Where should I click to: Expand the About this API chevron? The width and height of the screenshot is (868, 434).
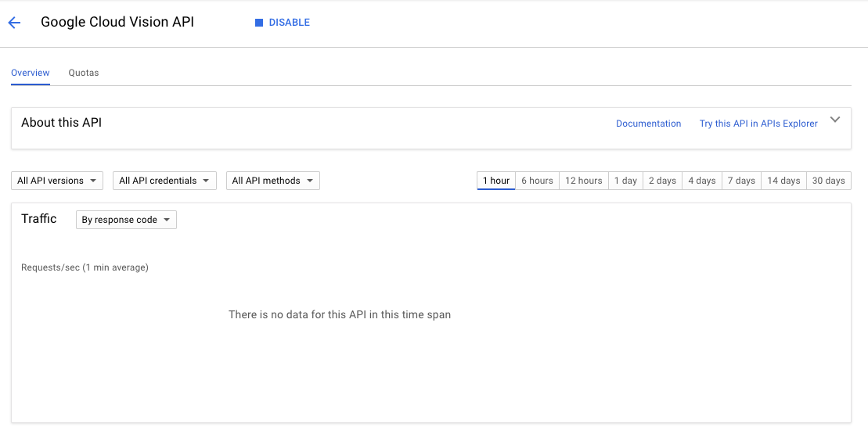pos(835,120)
